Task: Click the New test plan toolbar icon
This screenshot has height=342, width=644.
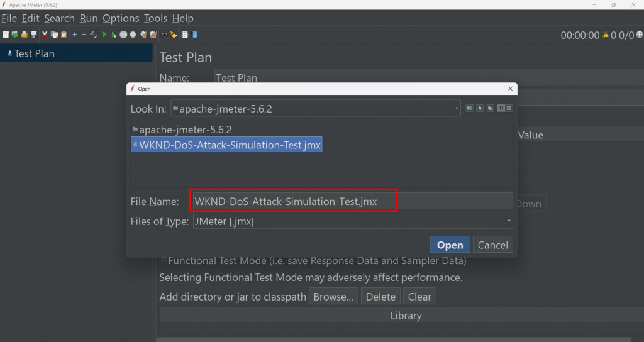Action: tap(6, 35)
